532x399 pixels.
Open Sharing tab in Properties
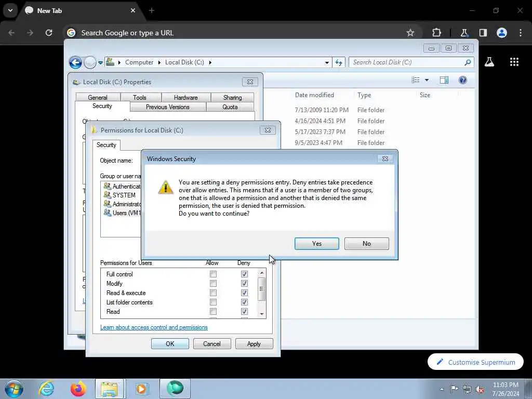click(232, 98)
